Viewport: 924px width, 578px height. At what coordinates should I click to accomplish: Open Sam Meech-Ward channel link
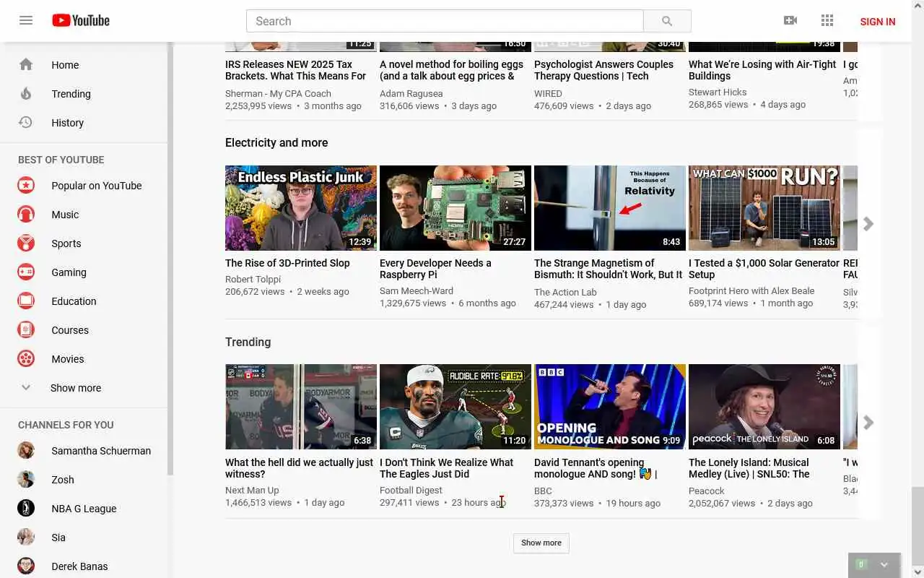click(417, 290)
